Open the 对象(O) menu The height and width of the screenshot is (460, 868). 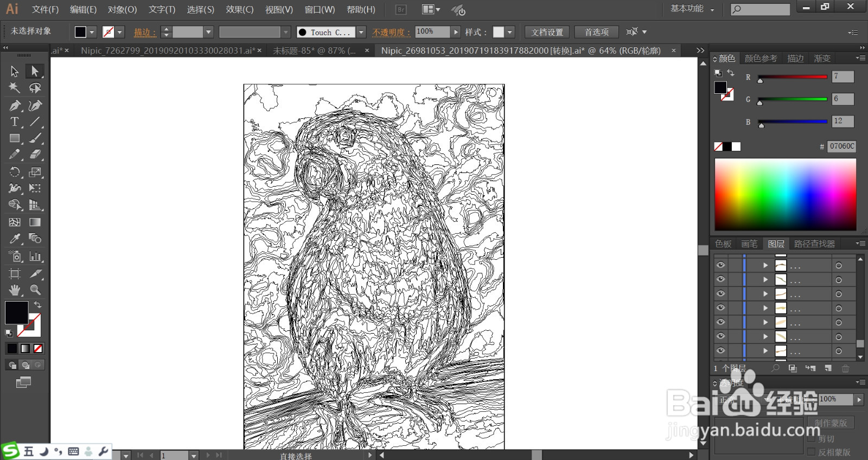(x=122, y=9)
